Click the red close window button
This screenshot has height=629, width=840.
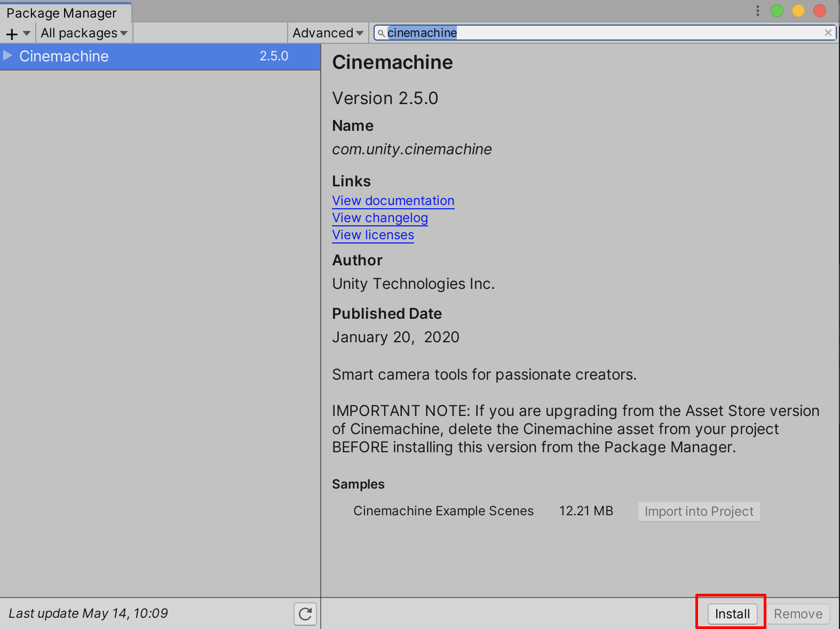point(820,11)
